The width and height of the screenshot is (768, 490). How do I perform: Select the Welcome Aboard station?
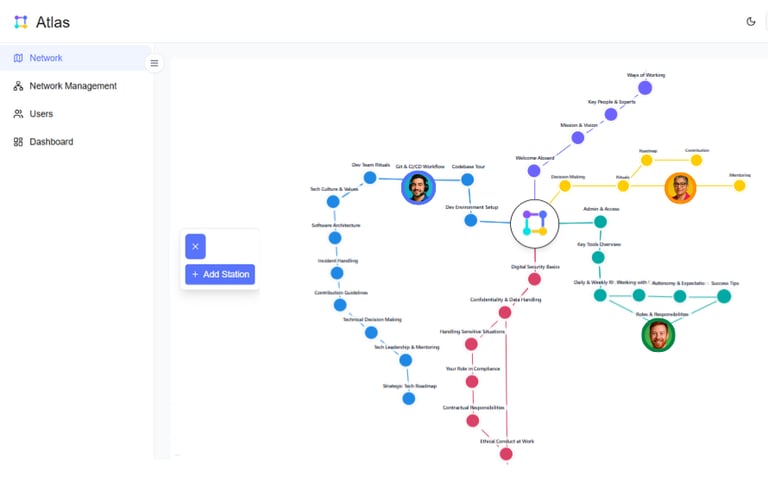(534, 171)
